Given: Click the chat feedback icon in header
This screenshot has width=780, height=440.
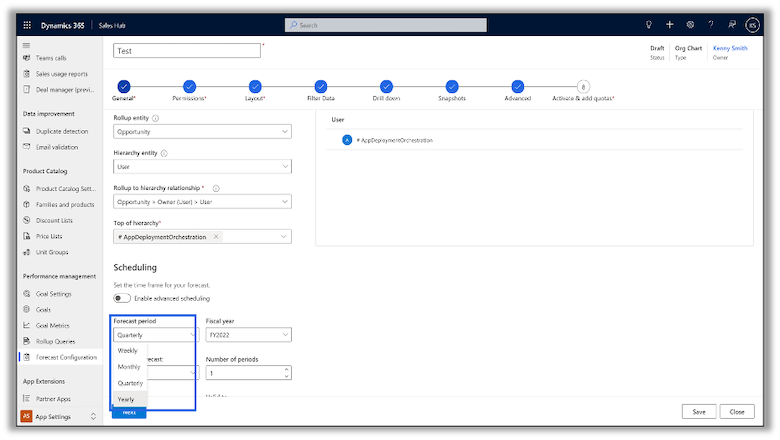Looking at the screenshot, I should (x=732, y=24).
